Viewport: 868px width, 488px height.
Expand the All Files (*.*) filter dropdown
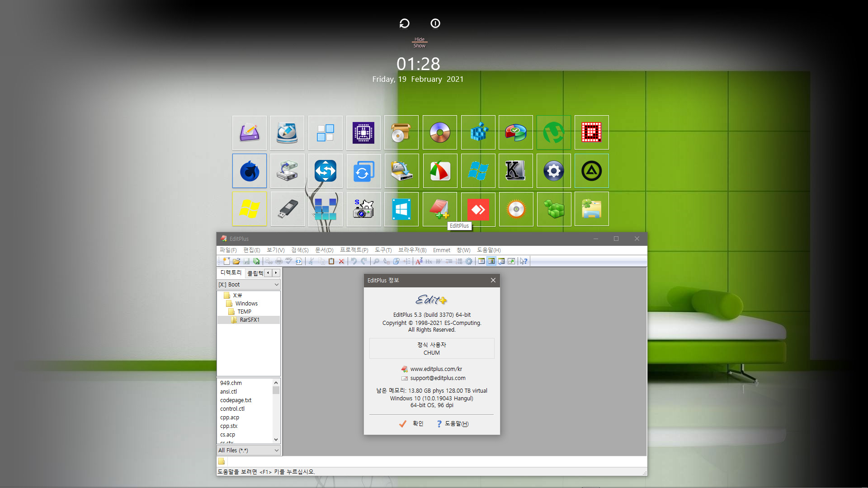249,450
